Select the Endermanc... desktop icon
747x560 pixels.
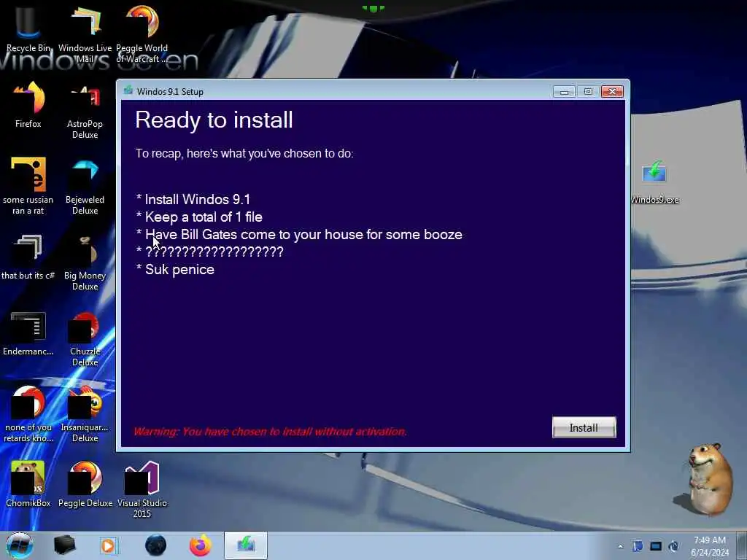tap(28, 333)
